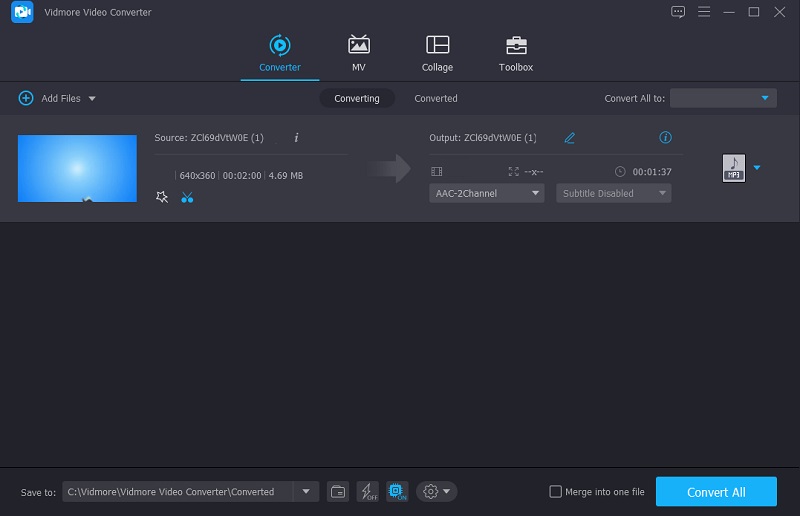Toggle hardware GPU acceleration button

(x=397, y=491)
